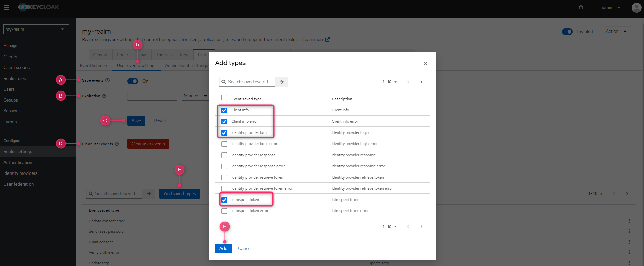Open the my-realm selector dropdown
This screenshot has width=644, height=266.
tap(36, 29)
